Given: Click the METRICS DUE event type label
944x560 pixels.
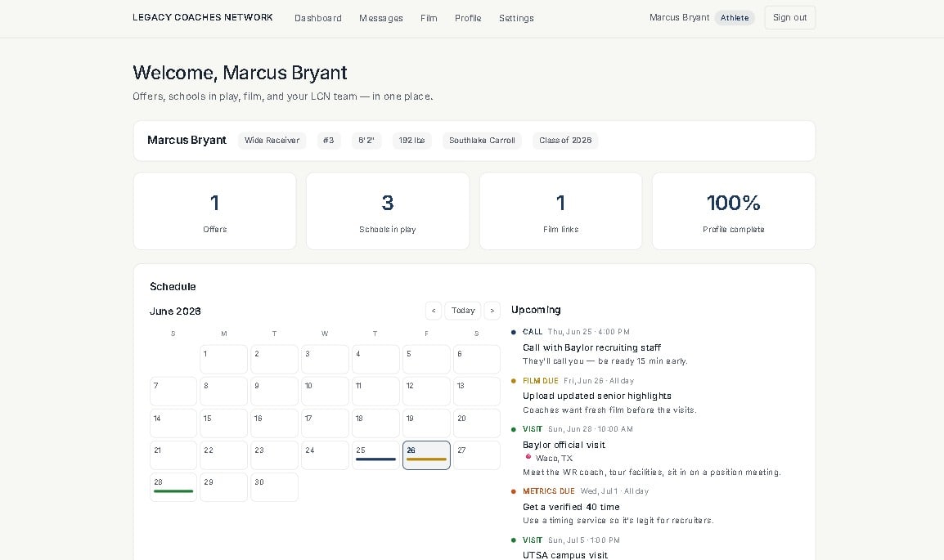Looking at the screenshot, I should tap(549, 491).
